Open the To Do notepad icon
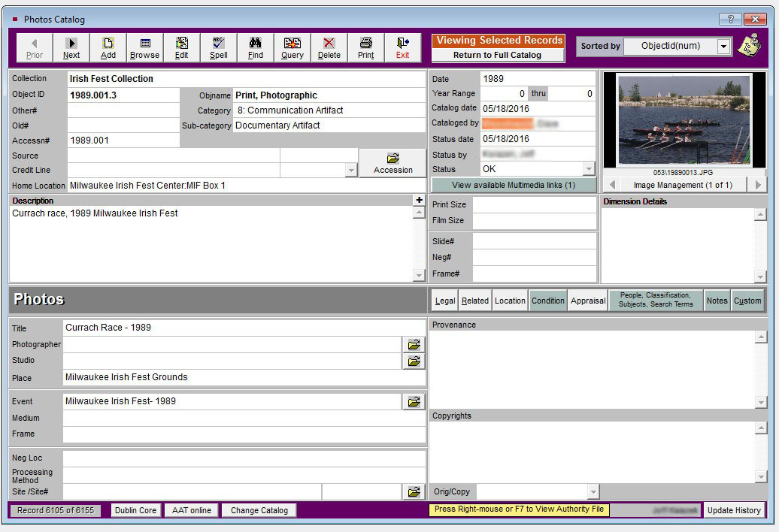The height and width of the screenshot is (532, 779). click(750, 46)
